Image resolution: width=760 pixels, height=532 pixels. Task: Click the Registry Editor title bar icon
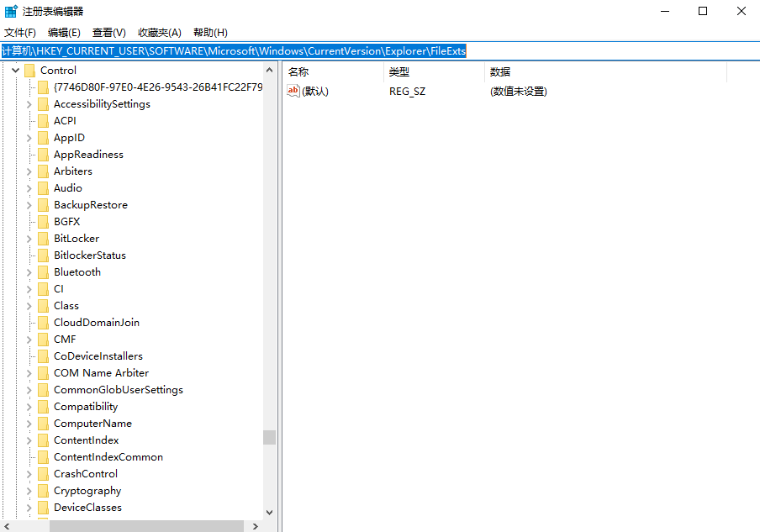coord(9,11)
